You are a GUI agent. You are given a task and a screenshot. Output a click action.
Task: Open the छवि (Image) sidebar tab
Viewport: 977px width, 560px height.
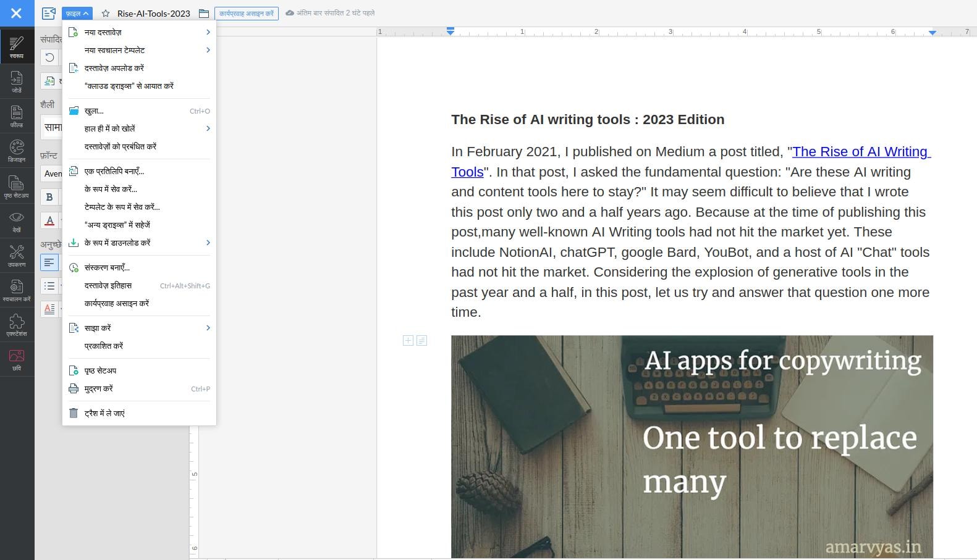tap(17, 359)
